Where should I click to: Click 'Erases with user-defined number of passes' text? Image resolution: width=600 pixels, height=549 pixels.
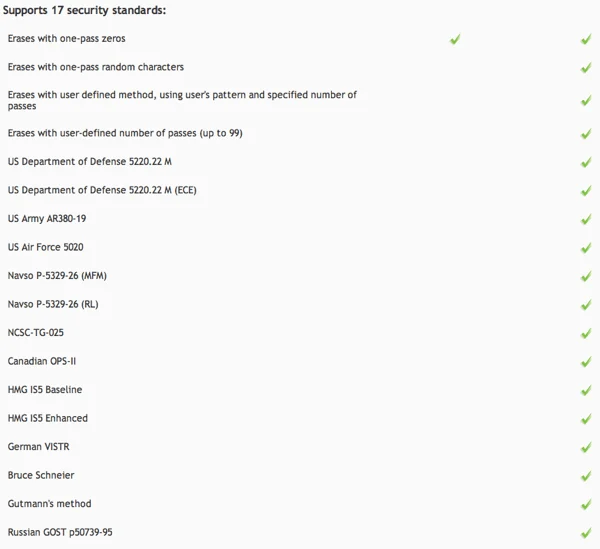(125, 133)
